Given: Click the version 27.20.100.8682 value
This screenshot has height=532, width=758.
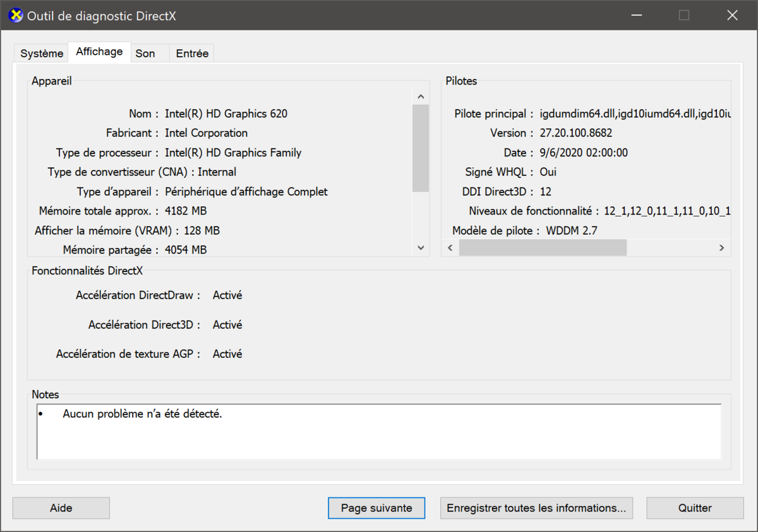Looking at the screenshot, I should point(576,133).
